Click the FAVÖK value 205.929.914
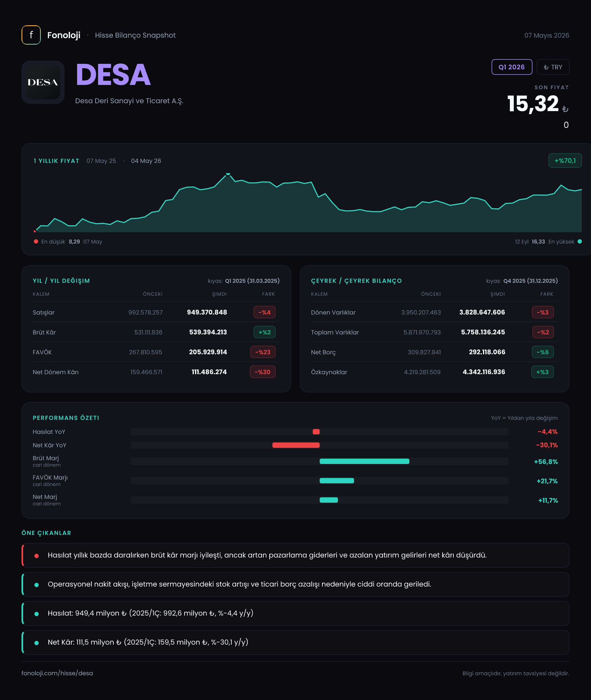The width and height of the screenshot is (591, 700). pyautogui.click(x=208, y=352)
